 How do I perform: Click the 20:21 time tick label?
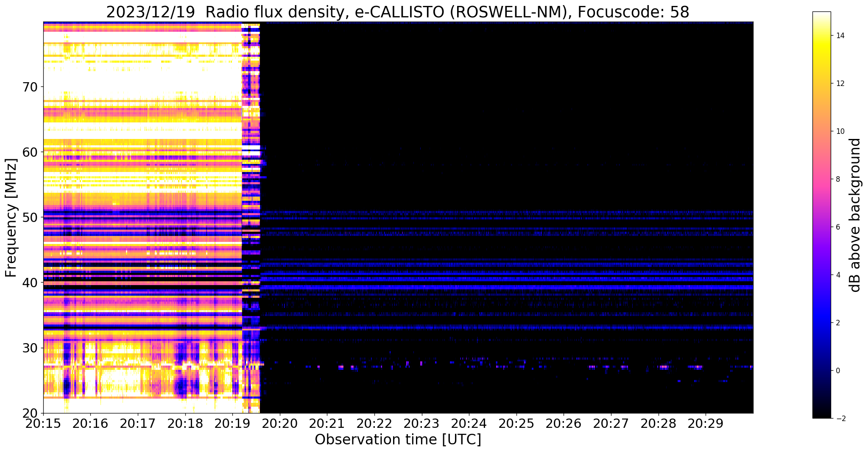[327, 423]
